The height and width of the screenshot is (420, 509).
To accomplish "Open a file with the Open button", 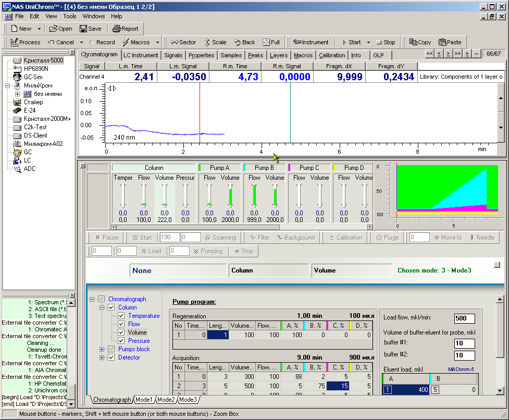I will (61, 29).
